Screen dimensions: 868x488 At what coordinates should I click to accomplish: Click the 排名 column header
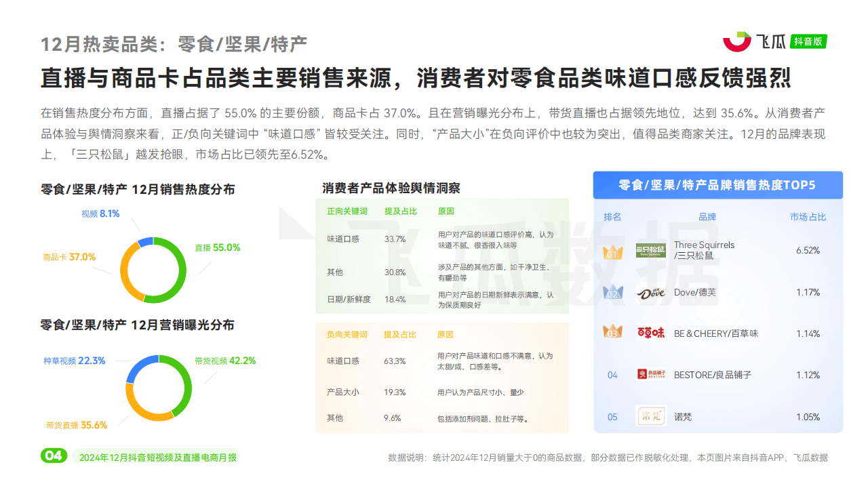[612, 218]
